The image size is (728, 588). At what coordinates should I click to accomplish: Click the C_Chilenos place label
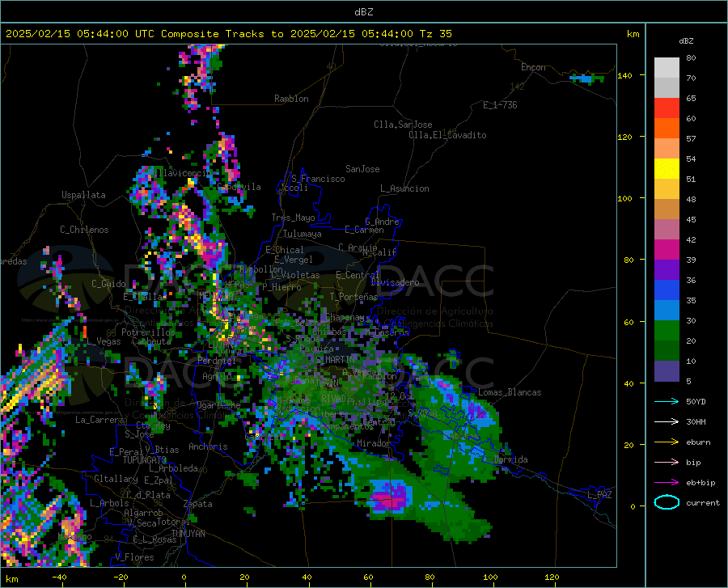(84, 230)
